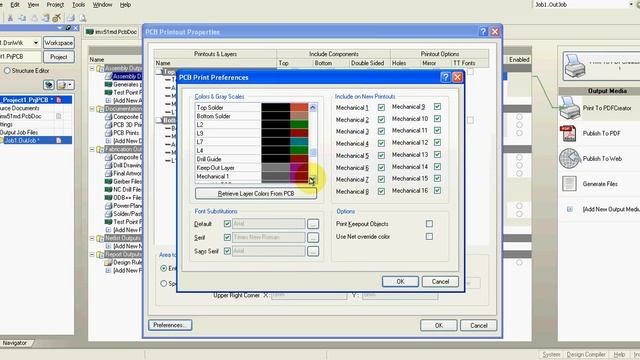Click Generates pick and place green icon
Screen dimensions: 640x360
point(108,84)
